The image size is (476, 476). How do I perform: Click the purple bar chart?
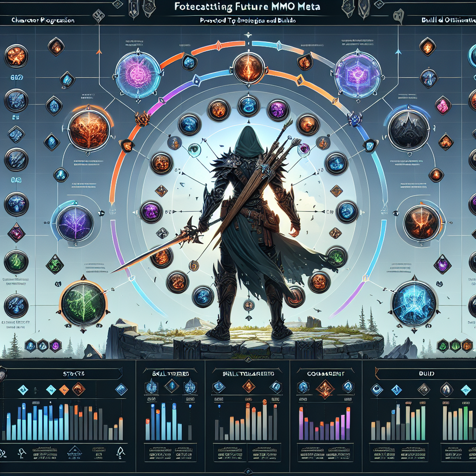pos(325,423)
